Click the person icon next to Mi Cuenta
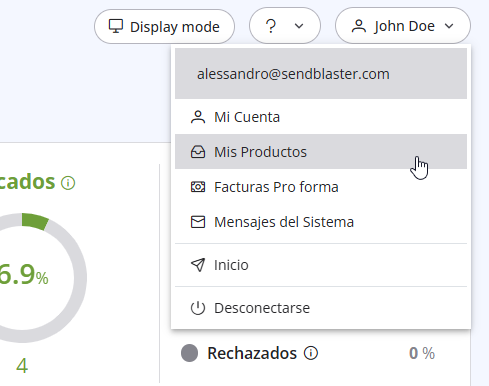 198,117
